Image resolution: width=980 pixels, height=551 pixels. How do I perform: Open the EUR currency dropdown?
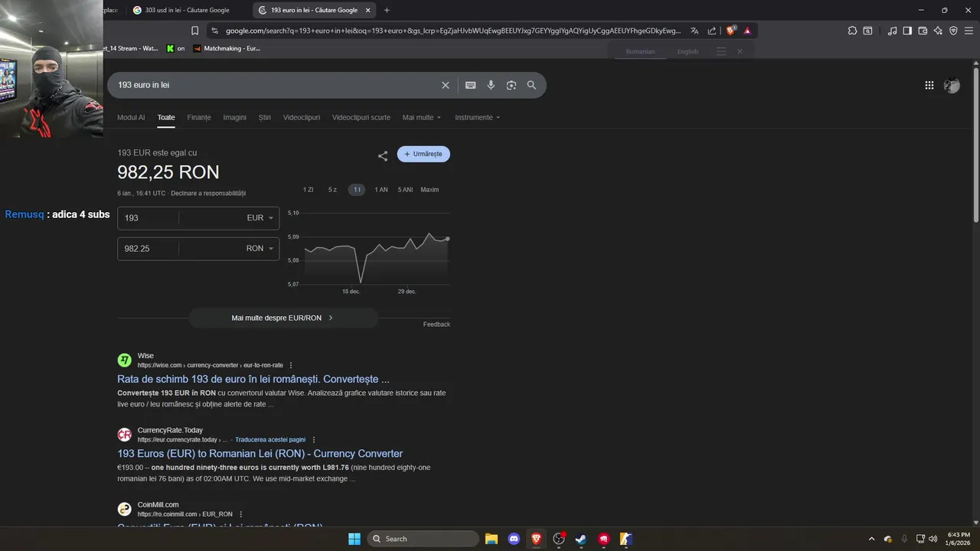click(x=260, y=218)
